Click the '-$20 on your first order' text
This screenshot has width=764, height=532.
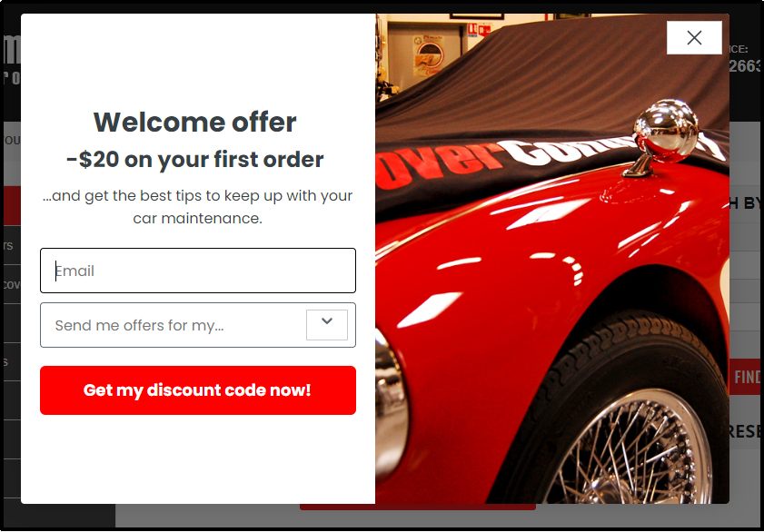click(x=195, y=159)
